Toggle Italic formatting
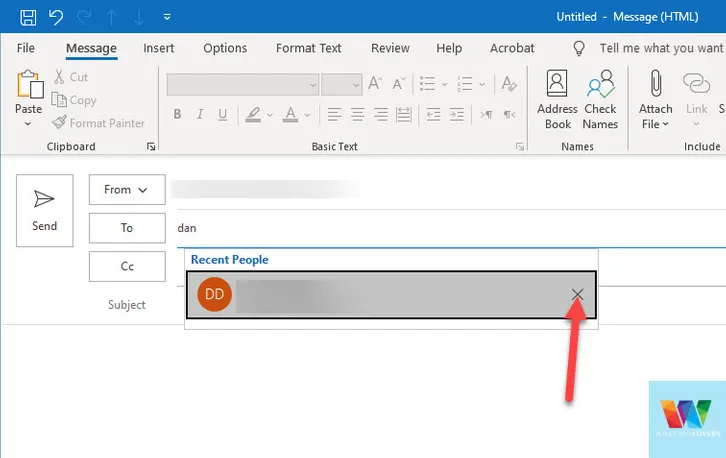The width and height of the screenshot is (726, 458). (x=201, y=113)
